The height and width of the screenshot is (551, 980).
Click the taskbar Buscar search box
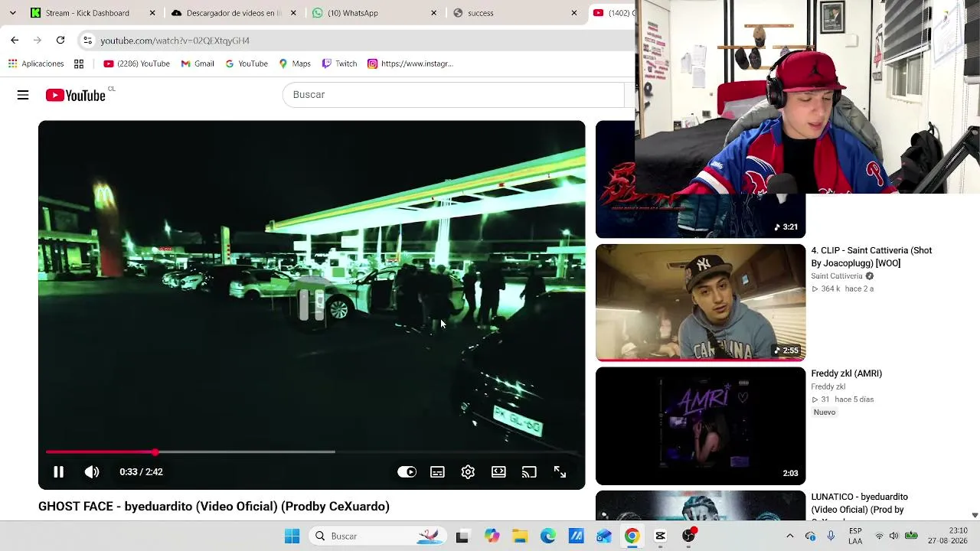(377, 536)
